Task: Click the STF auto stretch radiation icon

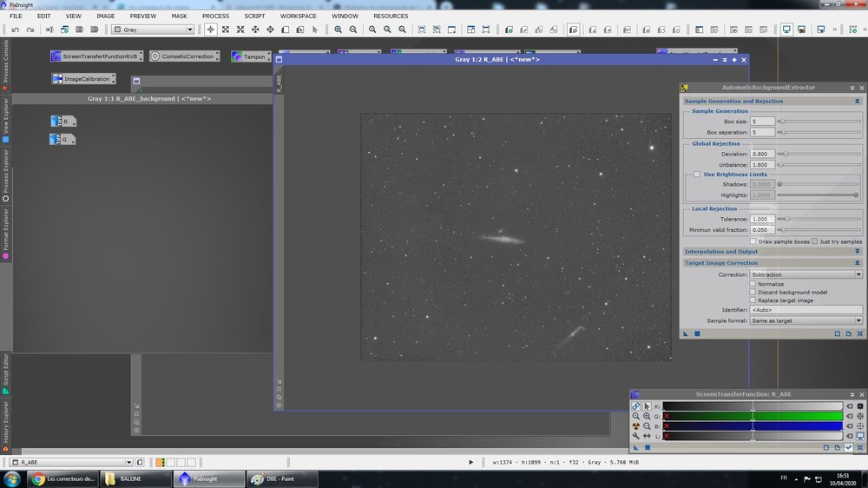Action: point(636,426)
